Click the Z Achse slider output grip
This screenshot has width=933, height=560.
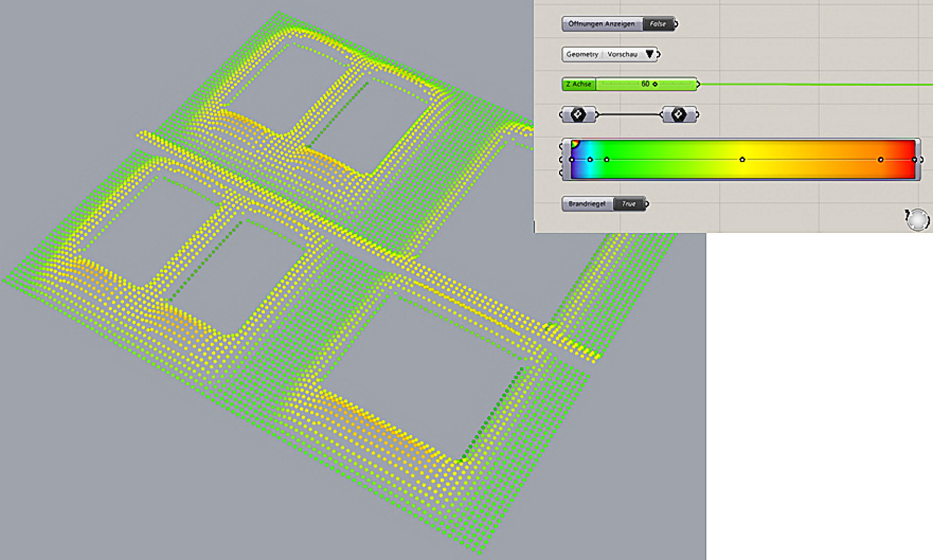pos(698,84)
